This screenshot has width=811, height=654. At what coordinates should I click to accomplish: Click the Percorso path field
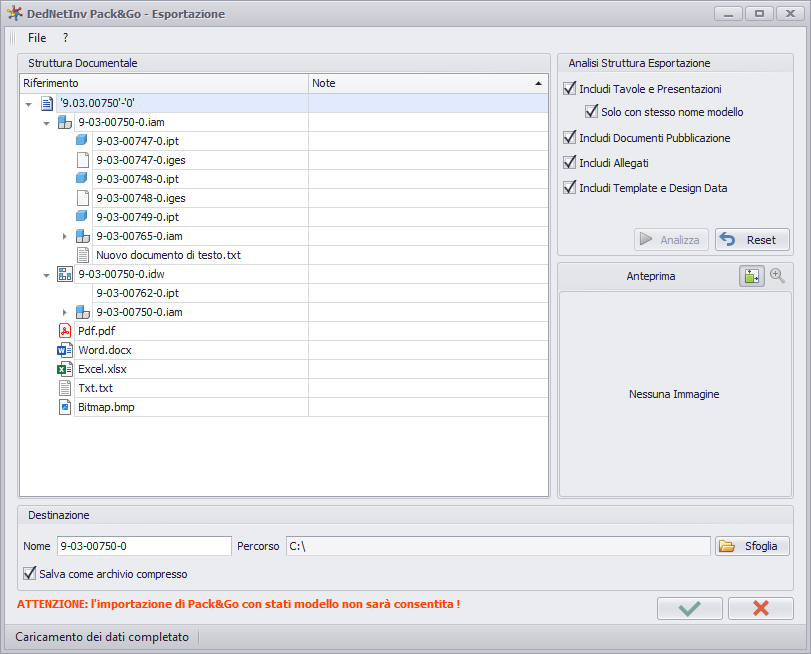499,546
